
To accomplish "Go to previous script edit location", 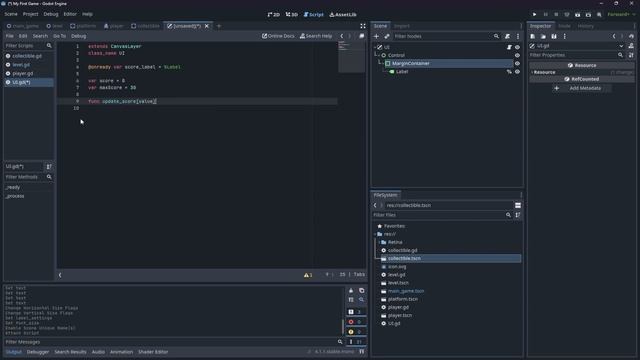I will pos(342,36).
